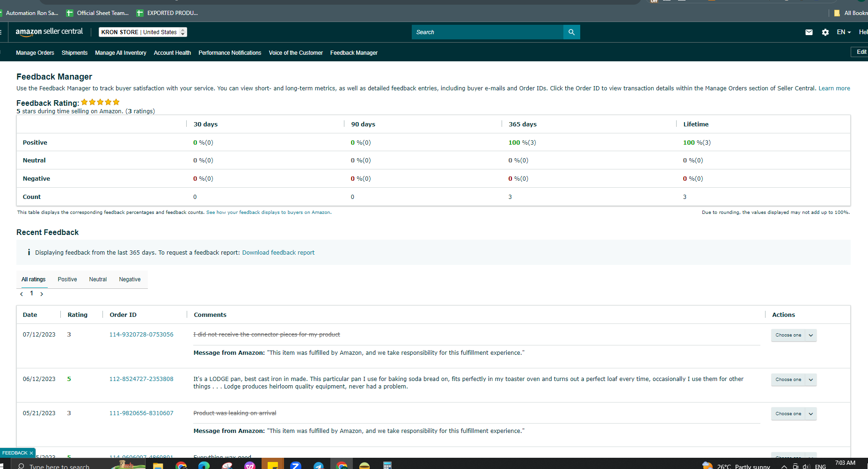The width and height of the screenshot is (868, 469).
Task: Switch to the Negative tab
Action: coord(130,279)
